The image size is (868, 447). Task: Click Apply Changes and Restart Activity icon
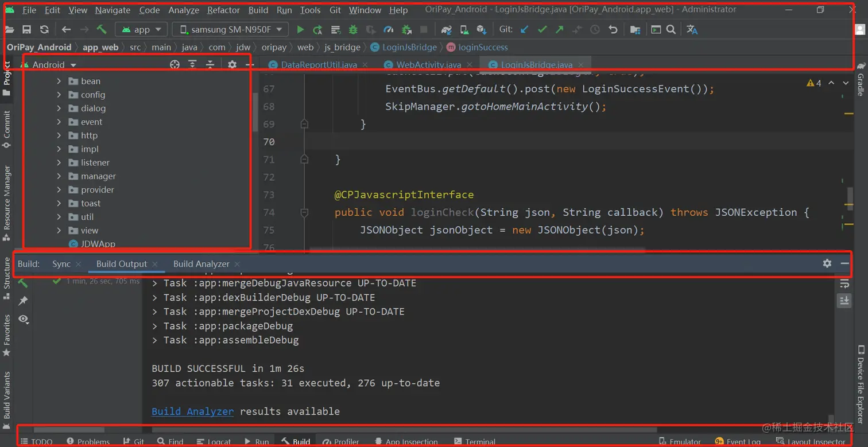[317, 29]
